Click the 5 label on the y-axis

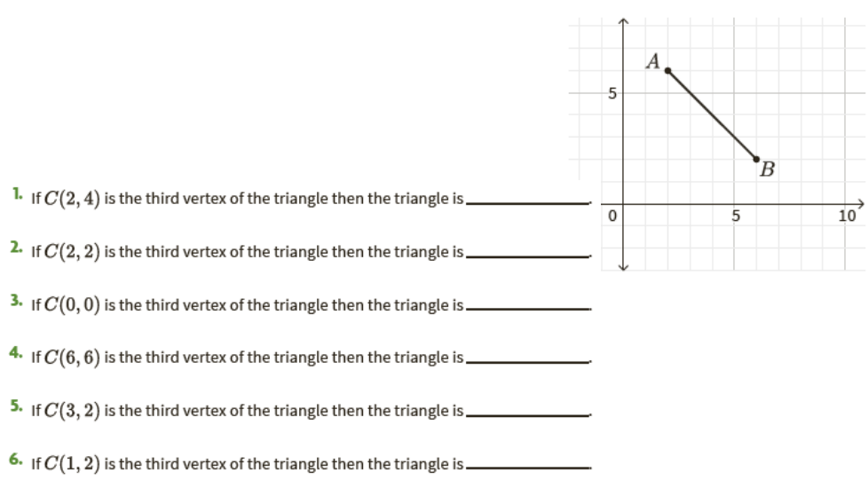click(611, 93)
